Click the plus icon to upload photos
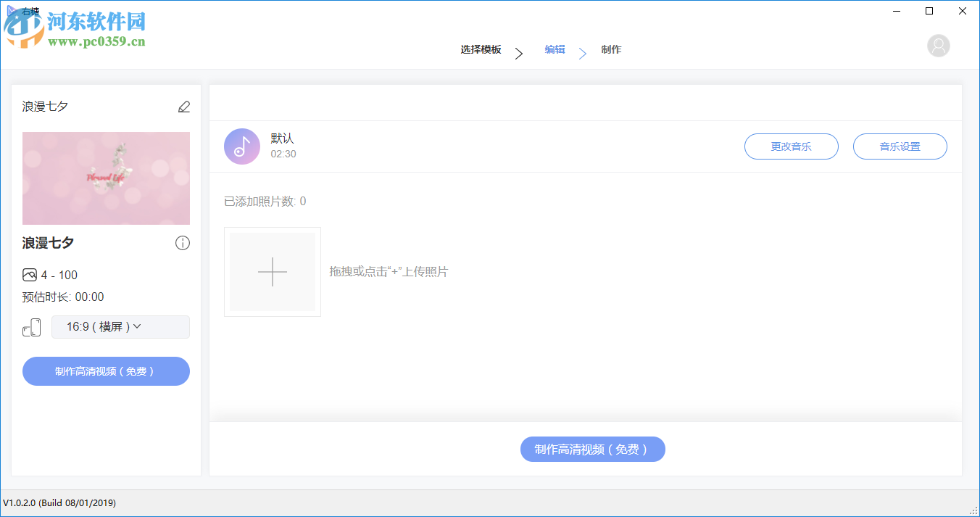 point(272,272)
